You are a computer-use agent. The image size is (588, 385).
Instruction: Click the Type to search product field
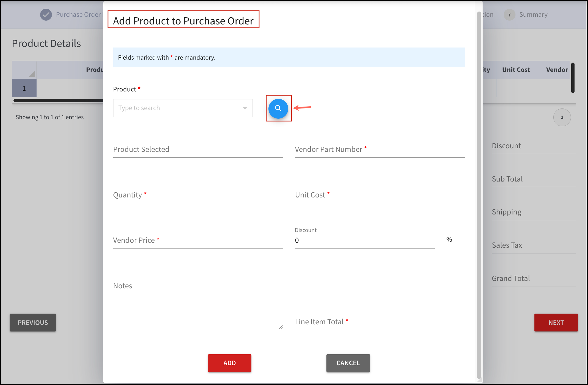pos(183,108)
